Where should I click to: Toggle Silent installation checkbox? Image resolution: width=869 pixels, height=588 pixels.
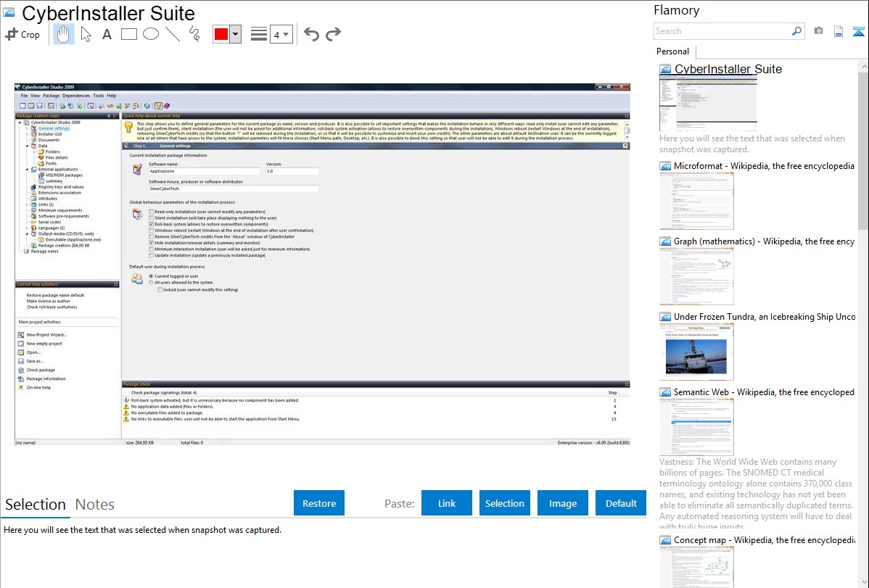tap(152, 218)
